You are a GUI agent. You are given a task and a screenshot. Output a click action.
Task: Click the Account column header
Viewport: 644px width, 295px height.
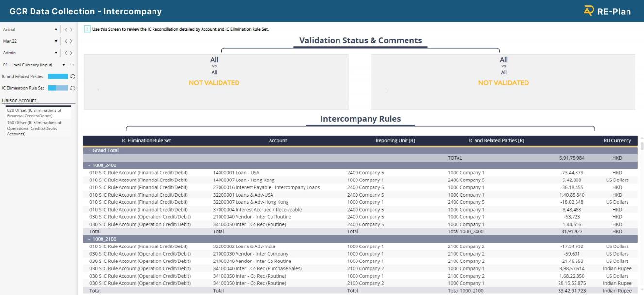pos(278,141)
